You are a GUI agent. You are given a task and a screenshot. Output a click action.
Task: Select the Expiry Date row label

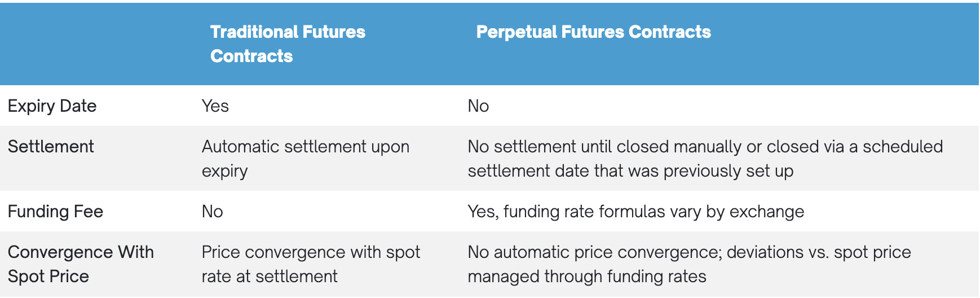pos(52,106)
